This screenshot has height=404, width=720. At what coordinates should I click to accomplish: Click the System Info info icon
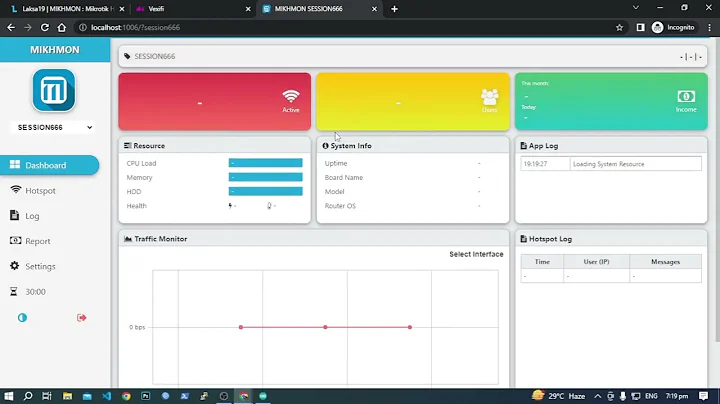325,146
